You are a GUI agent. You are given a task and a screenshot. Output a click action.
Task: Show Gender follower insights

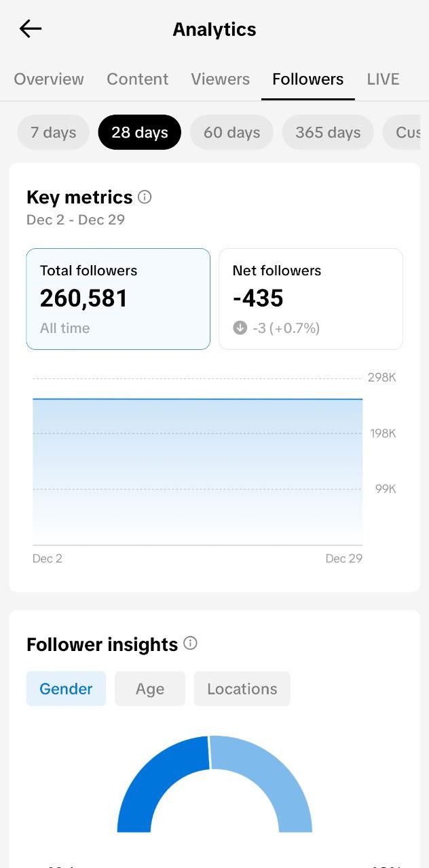point(66,689)
